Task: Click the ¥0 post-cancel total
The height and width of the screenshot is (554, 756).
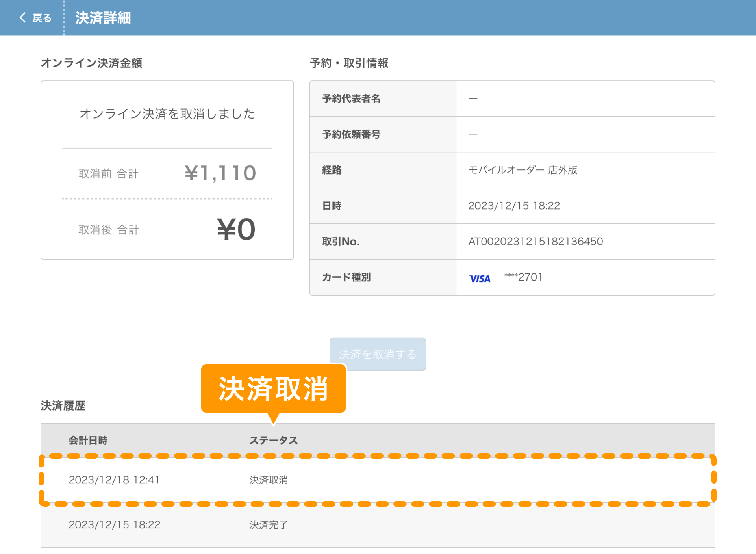Action: (236, 229)
